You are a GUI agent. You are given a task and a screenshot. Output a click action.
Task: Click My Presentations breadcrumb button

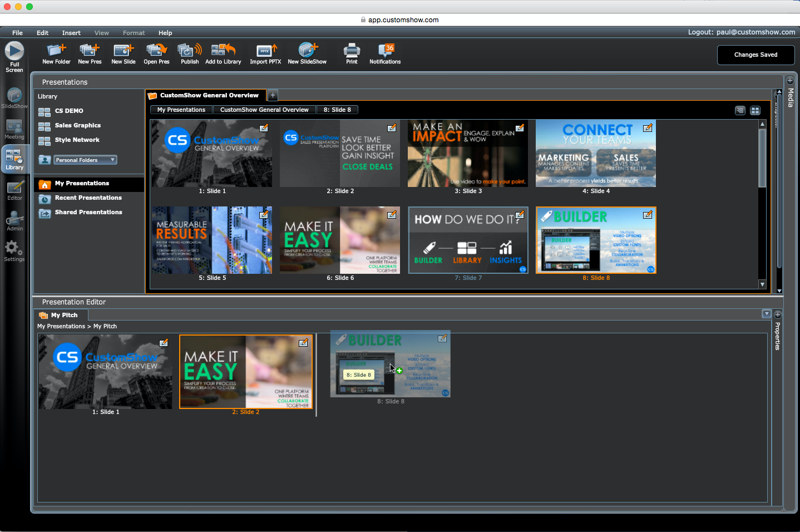[181, 110]
